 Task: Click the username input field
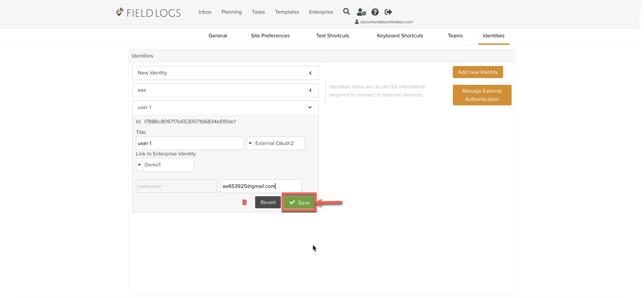pos(176,186)
